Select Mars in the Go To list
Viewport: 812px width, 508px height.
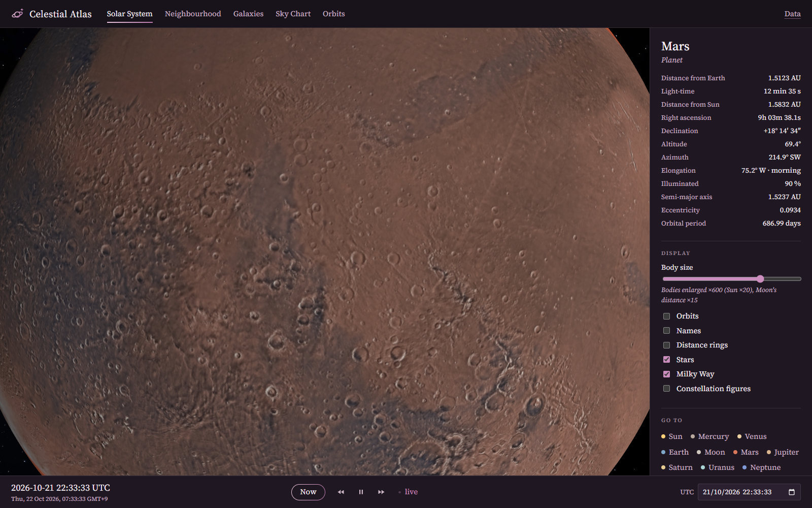tap(746, 452)
